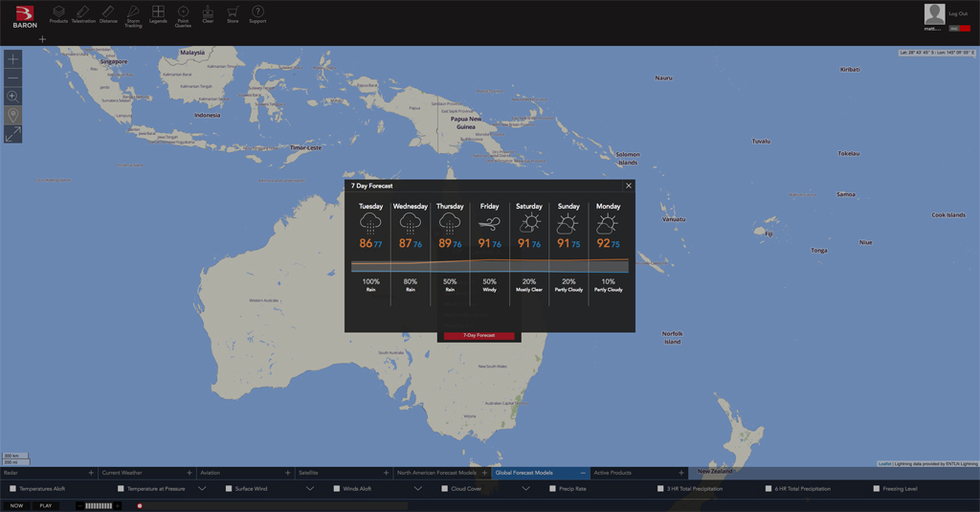Click Sunday's partly cloudy icon
Image resolution: width=980 pixels, height=512 pixels.
[568, 223]
